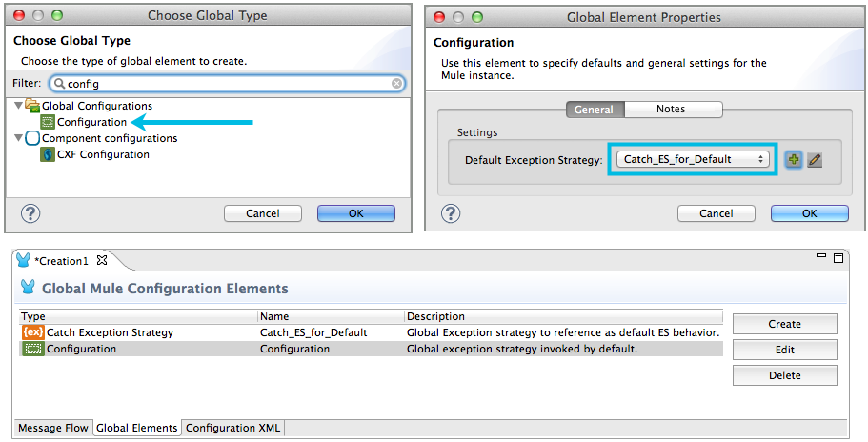Close the Choose Global Type window
Screen dimensions: 868x442
(18, 15)
